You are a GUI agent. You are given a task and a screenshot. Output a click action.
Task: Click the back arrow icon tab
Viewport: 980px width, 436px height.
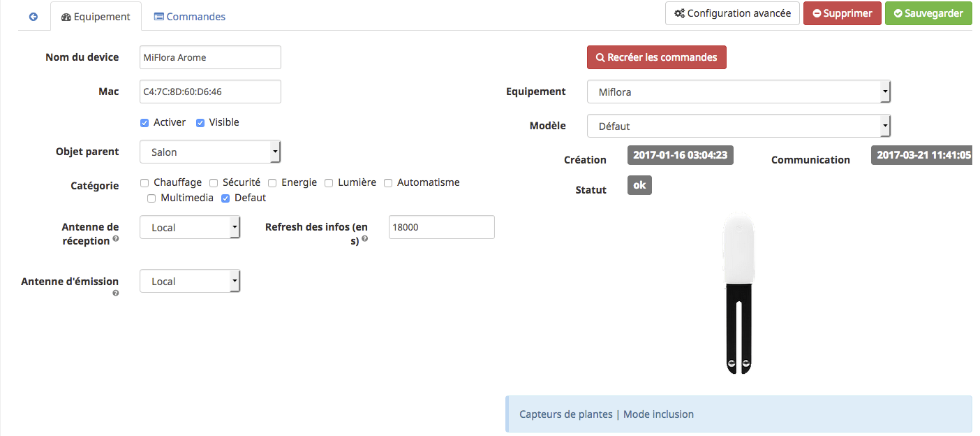click(x=33, y=16)
